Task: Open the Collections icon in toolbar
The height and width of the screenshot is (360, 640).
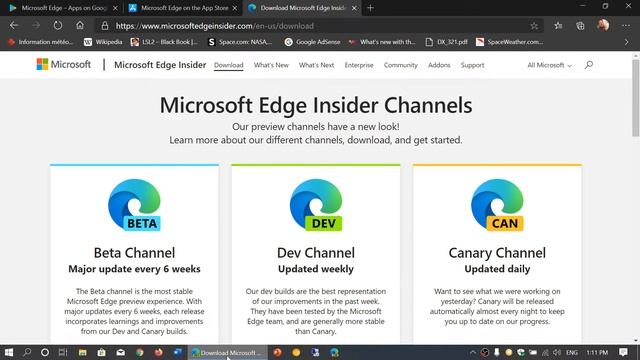Action: [580, 26]
